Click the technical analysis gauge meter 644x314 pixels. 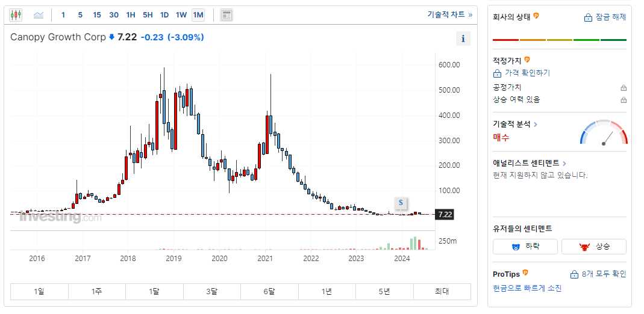604,132
